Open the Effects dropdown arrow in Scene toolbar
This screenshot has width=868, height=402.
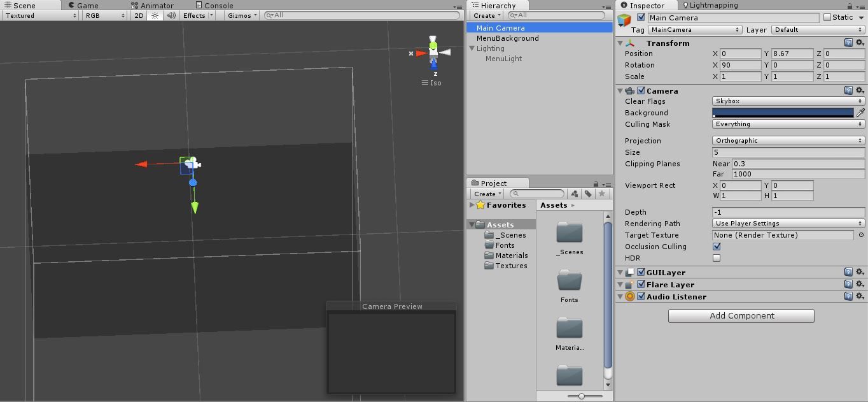[211, 15]
